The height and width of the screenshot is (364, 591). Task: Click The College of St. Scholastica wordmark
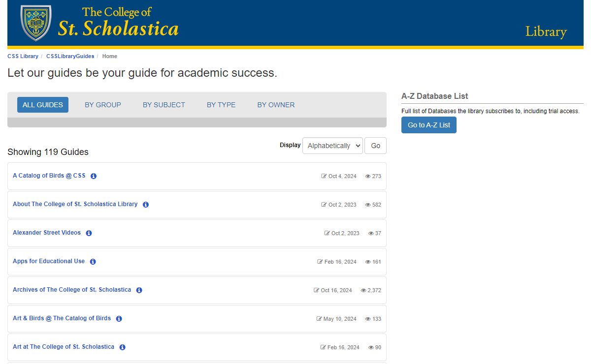(118, 23)
